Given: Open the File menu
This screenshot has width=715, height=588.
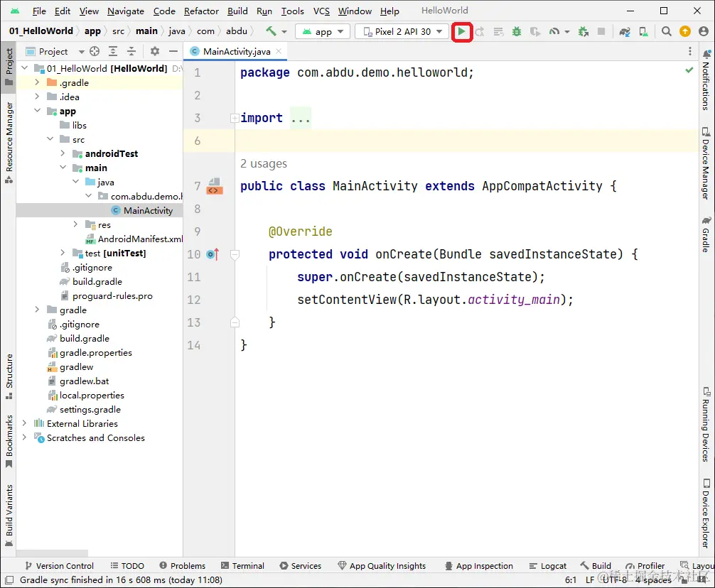Looking at the screenshot, I should pos(39,11).
